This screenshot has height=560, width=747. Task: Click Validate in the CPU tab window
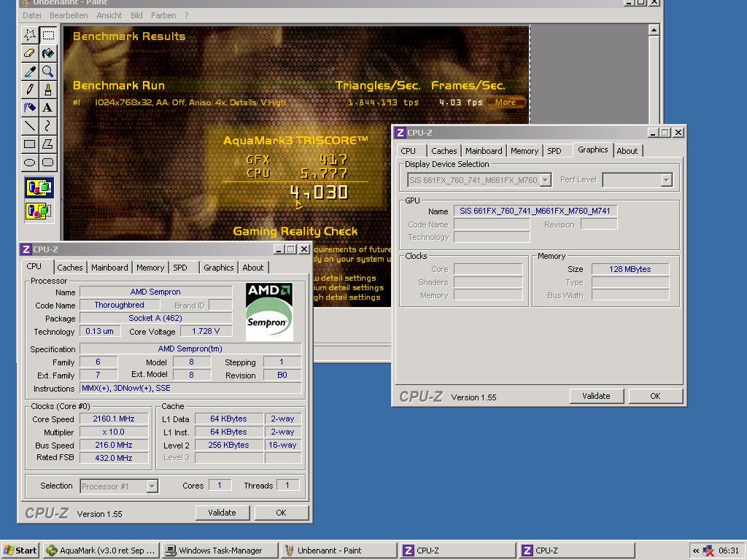[222, 513]
